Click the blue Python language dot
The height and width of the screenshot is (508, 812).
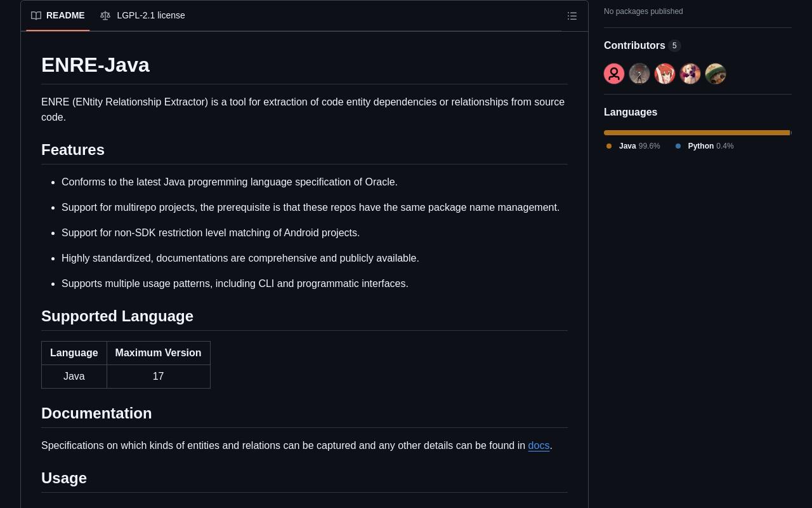678,146
